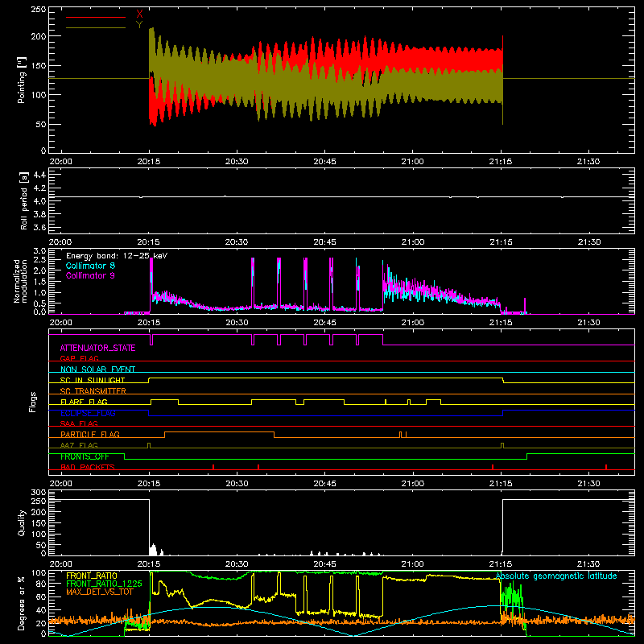Select the red 'X' legend label
644x644 pixels.
(x=139, y=14)
